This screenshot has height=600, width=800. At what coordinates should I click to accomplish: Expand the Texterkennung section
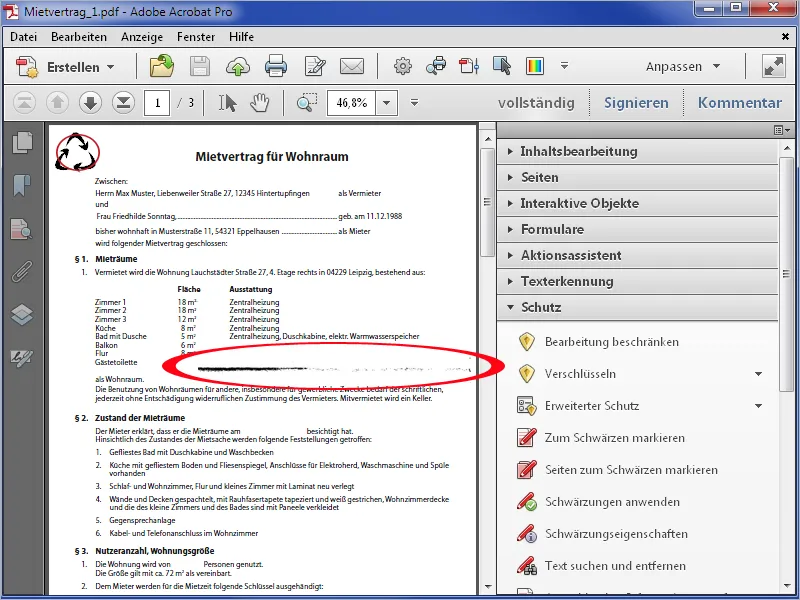click(637, 282)
